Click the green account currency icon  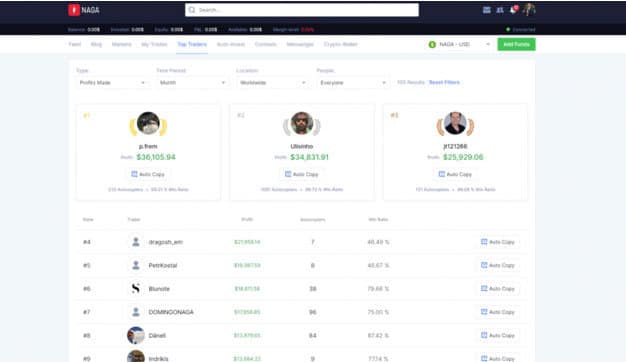432,45
